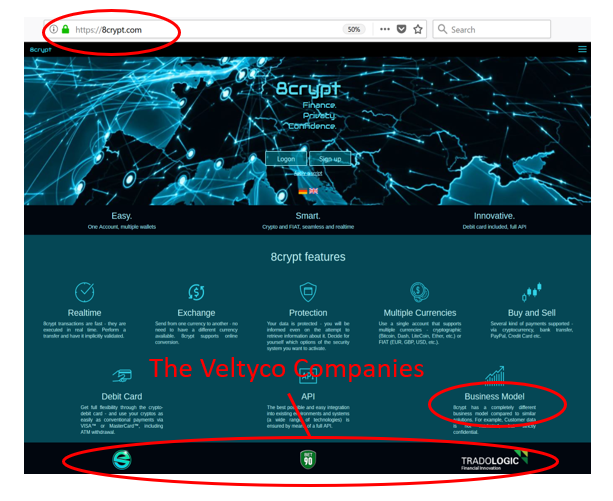The image size is (613, 501).
Task: Click the Buy and Sell icon
Action: [x=531, y=291]
